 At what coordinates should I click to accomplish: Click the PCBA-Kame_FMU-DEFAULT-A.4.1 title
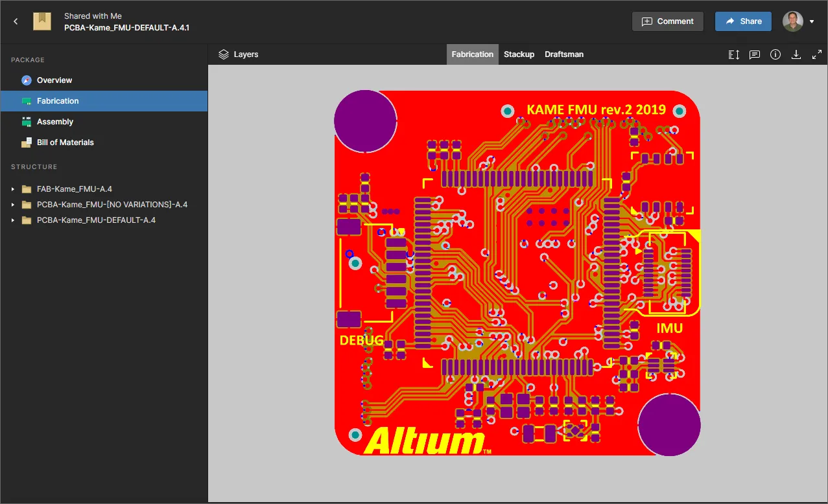coord(126,28)
